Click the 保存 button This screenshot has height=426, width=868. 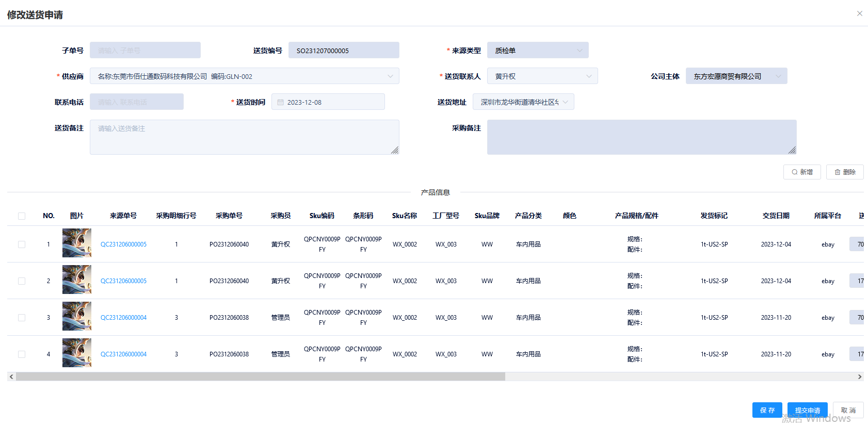[x=767, y=410]
